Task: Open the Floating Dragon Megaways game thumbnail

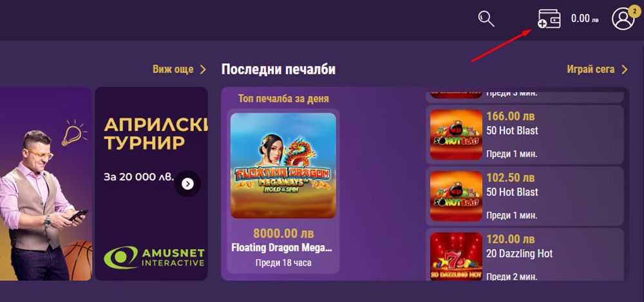Action: [283, 165]
